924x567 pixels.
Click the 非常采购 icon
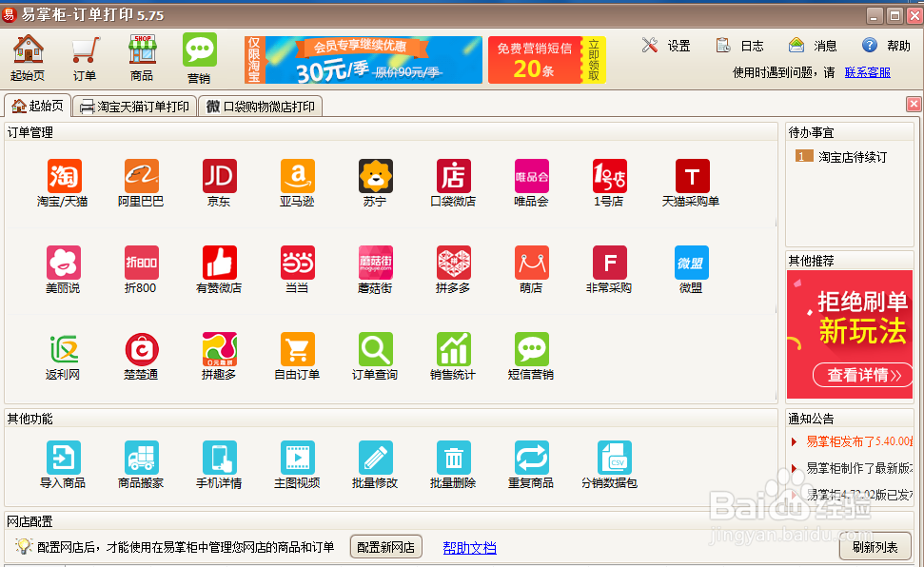pyautogui.click(x=609, y=263)
